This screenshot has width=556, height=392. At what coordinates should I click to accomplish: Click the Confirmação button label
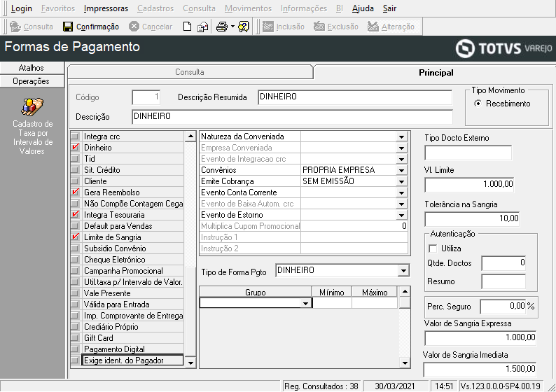(x=97, y=27)
